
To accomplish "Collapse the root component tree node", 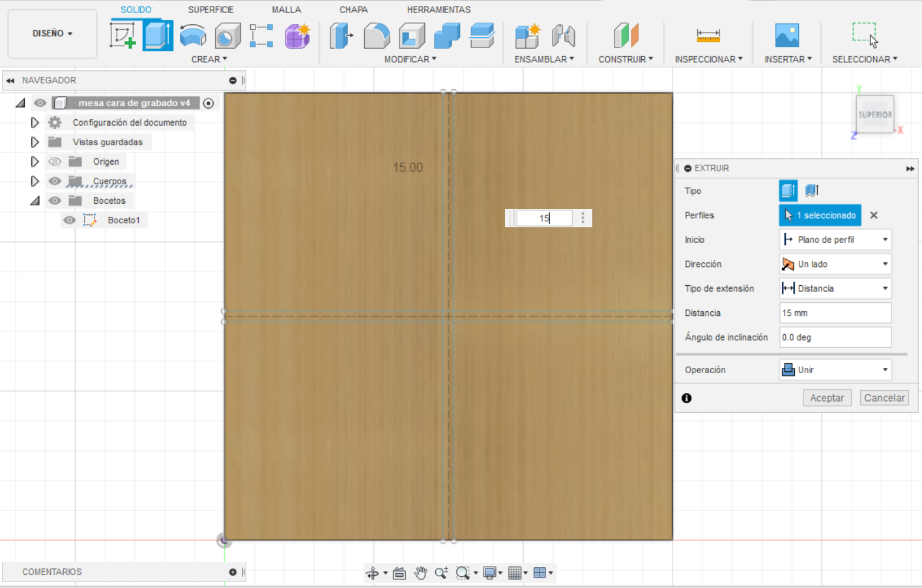I will [x=21, y=103].
